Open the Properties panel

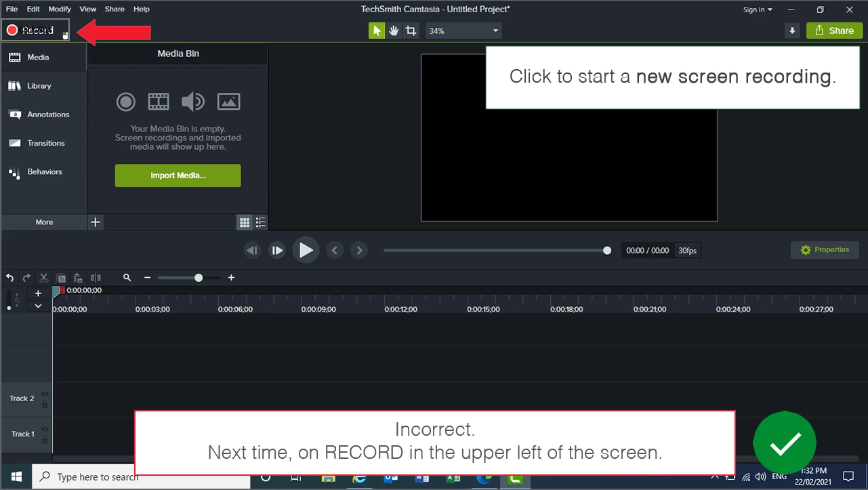pos(825,250)
